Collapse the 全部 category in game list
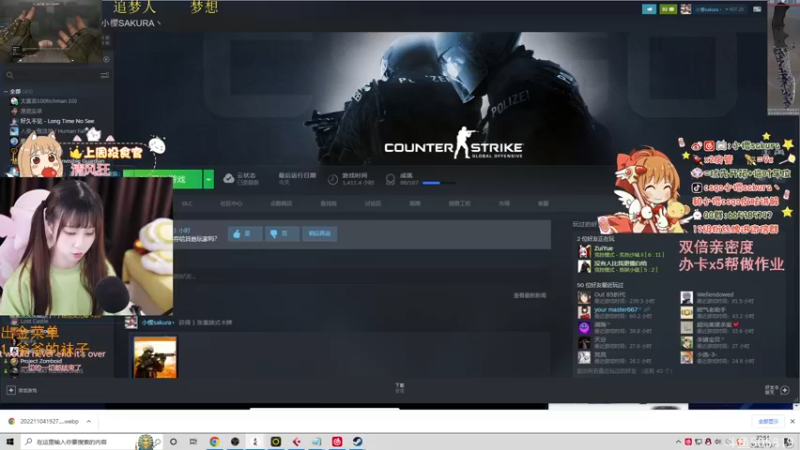The image size is (800, 450). (6, 91)
